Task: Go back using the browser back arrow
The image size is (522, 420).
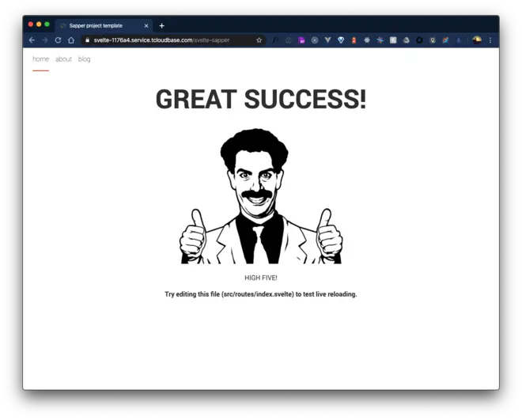Action: point(32,40)
